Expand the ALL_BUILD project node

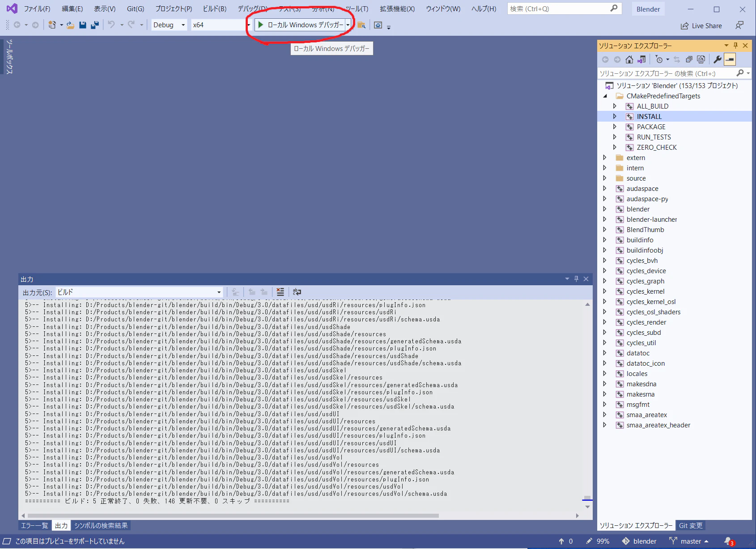pyautogui.click(x=615, y=106)
